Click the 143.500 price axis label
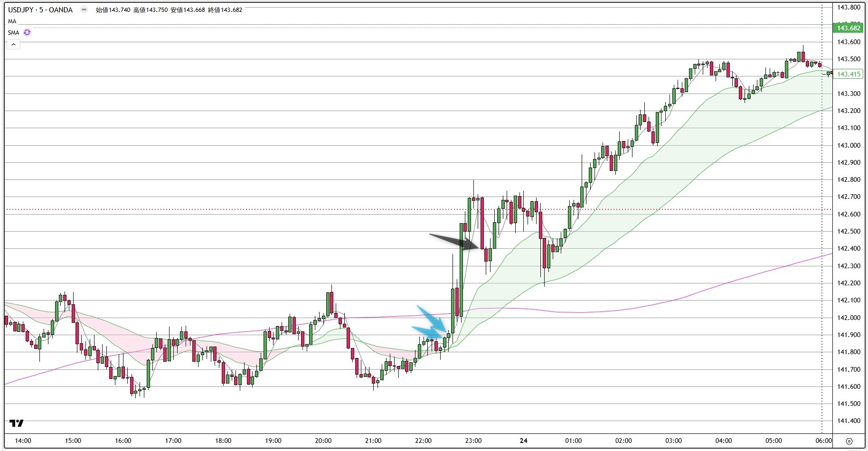 click(x=849, y=59)
